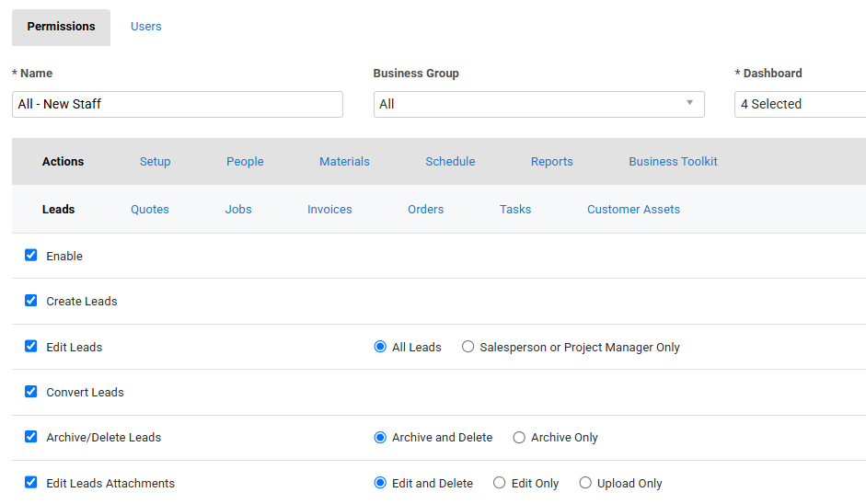
Task: Toggle the Create Leads checkbox
Action: point(31,301)
